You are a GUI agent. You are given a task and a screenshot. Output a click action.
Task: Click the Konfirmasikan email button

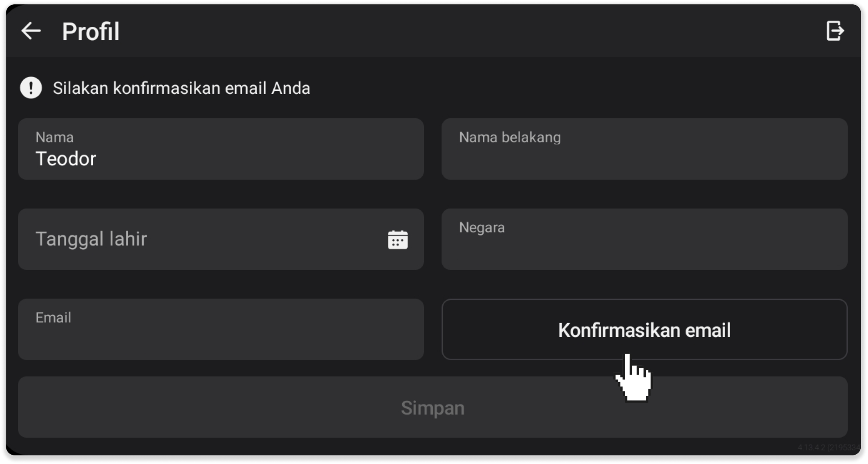(x=644, y=330)
